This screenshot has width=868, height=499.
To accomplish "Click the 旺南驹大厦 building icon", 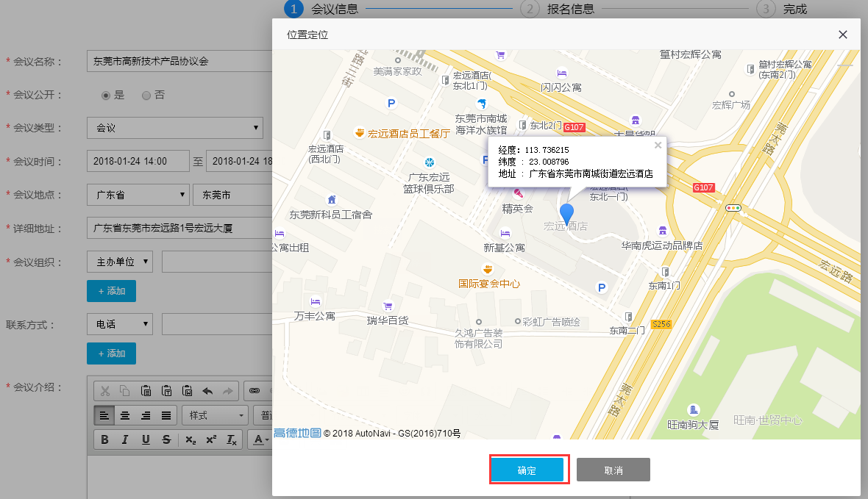I will pyautogui.click(x=693, y=410).
